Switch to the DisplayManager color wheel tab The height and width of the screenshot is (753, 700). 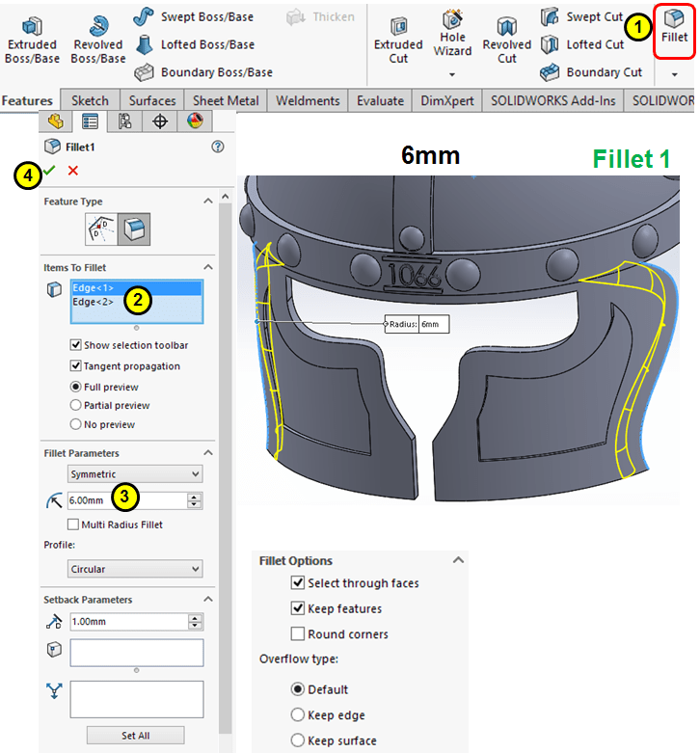[196, 121]
